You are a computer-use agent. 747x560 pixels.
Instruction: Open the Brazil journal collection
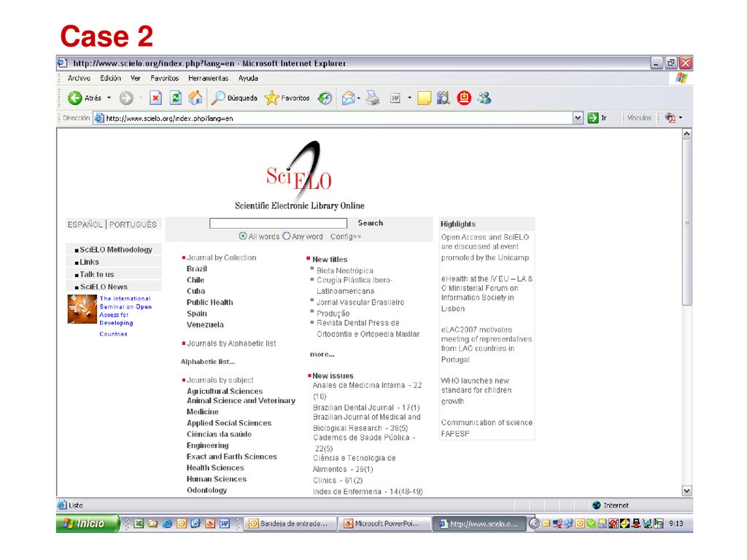[x=197, y=268]
